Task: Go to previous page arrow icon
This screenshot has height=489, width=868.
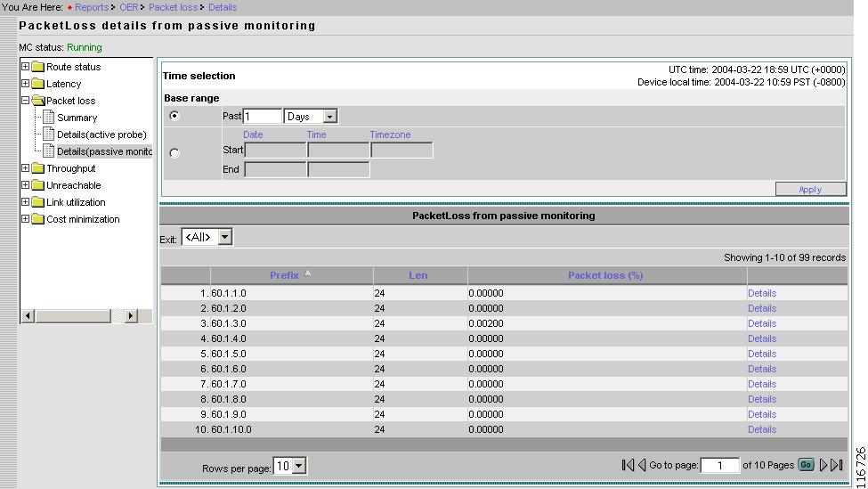Action: (642, 465)
